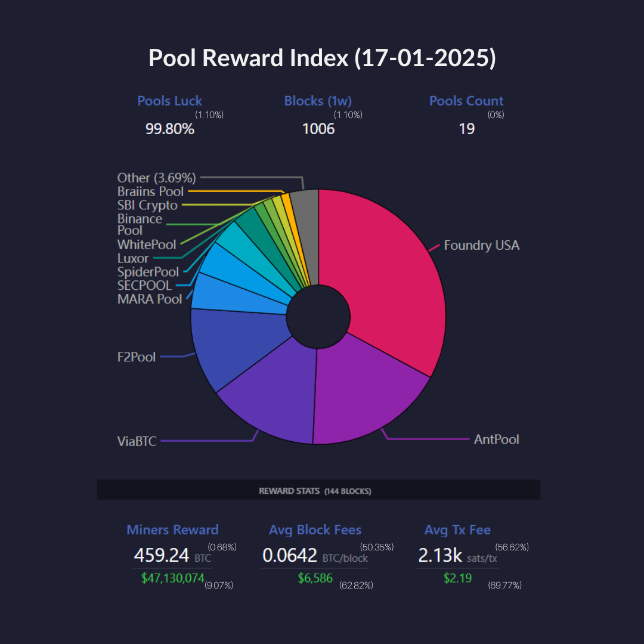Click the "Miners Reward" heading
This screenshot has width=644, height=644.
pyautogui.click(x=172, y=530)
